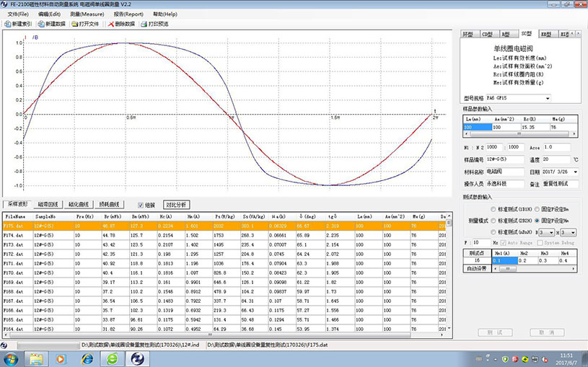Click the green shield tray icon
This screenshot has height=367, width=588.
tap(505, 359)
